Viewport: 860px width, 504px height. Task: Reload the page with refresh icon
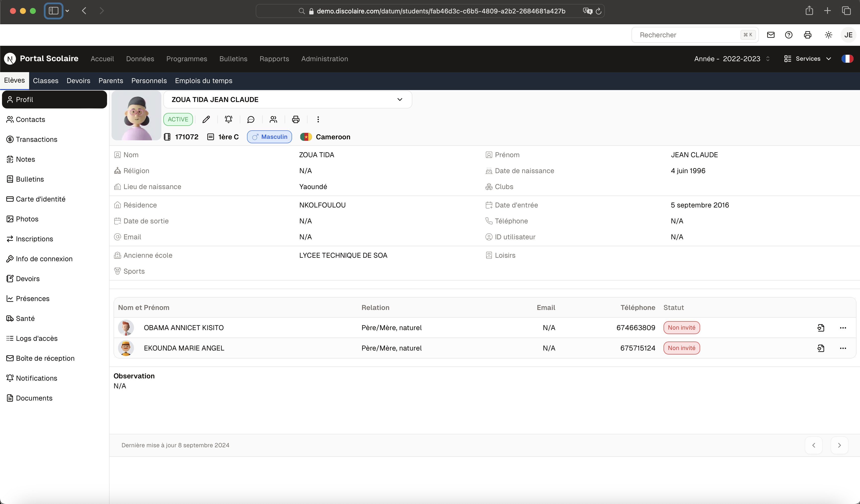[599, 11]
